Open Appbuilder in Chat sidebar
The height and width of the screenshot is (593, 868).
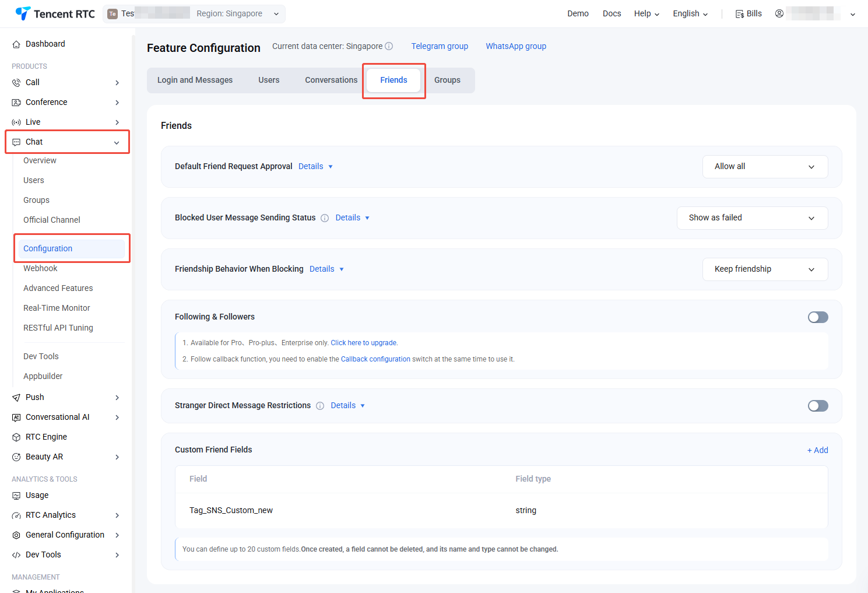coord(43,377)
